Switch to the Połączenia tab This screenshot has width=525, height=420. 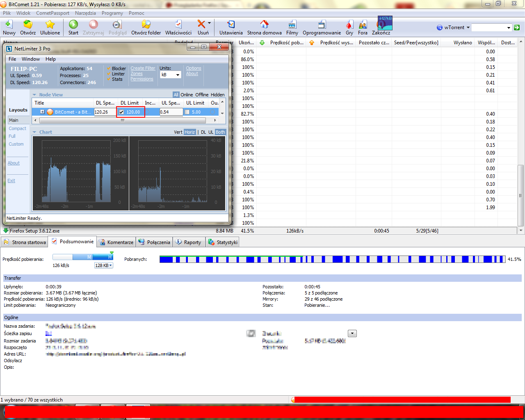tap(154, 242)
